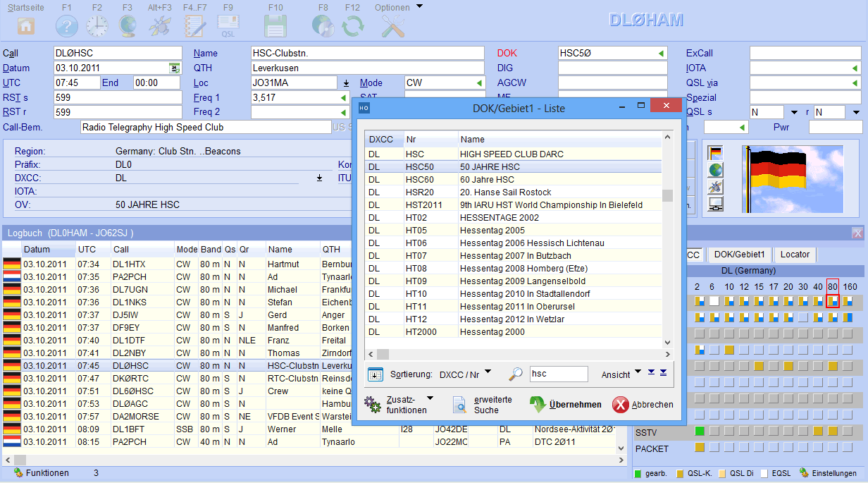Switch to the DOK/Gebiet1 tab
This screenshot has height=483, width=868.
coord(739,255)
